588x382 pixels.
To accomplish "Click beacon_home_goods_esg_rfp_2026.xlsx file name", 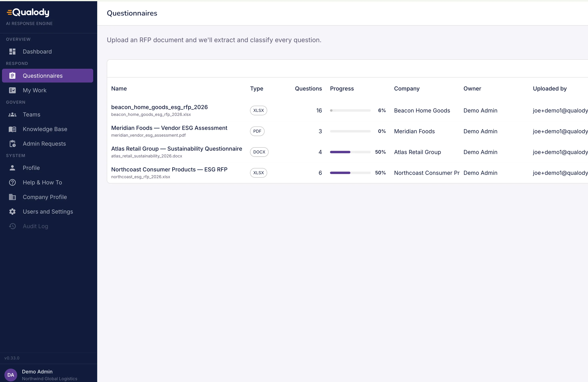I will 151,114.
